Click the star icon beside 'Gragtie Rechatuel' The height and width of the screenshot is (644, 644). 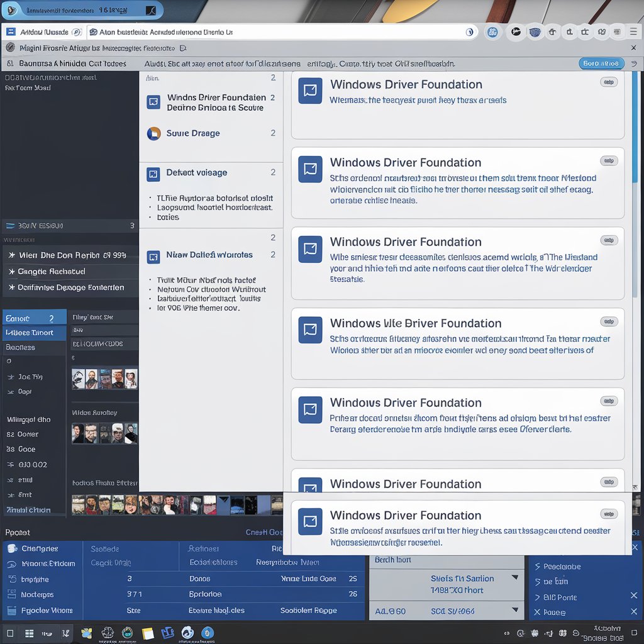coord(11,272)
